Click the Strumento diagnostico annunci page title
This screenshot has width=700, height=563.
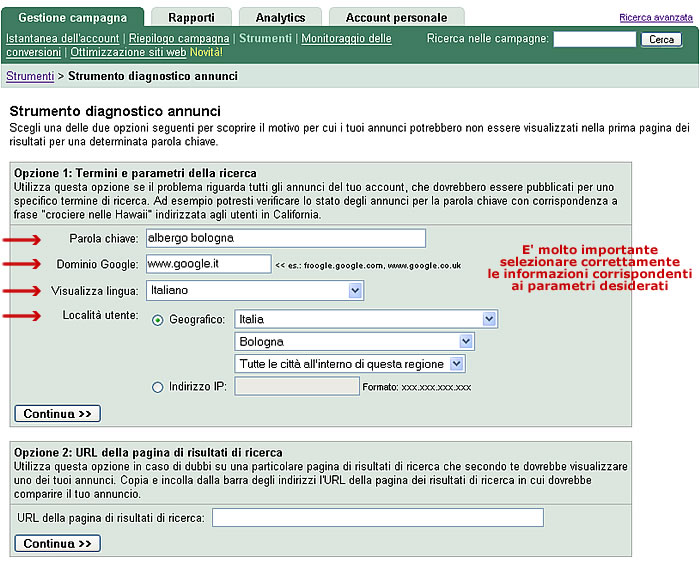coord(115,111)
